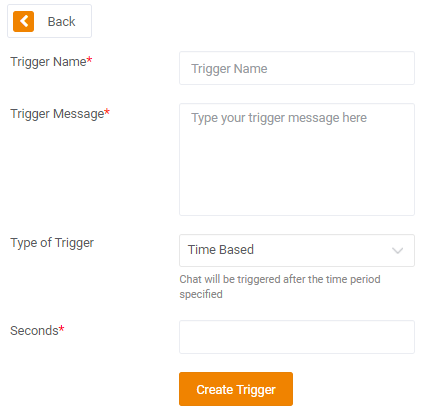Viewport: 425px width, 416px height.
Task: Click the orange back arrow icon
Action: [23, 21]
